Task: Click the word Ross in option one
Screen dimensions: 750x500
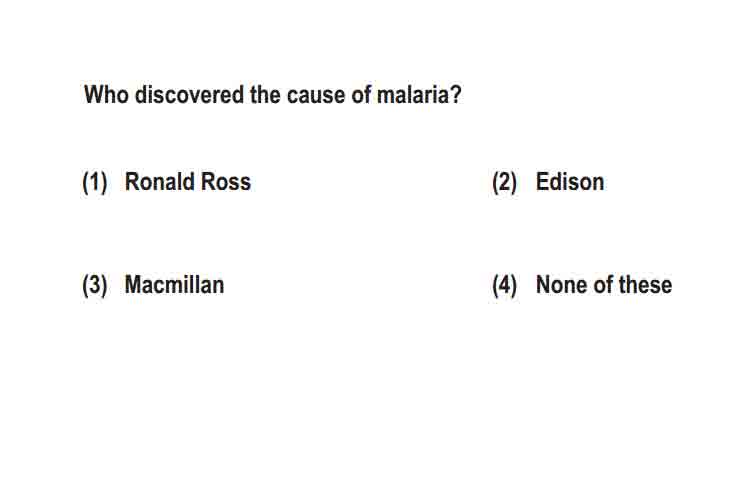Action: click(226, 182)
